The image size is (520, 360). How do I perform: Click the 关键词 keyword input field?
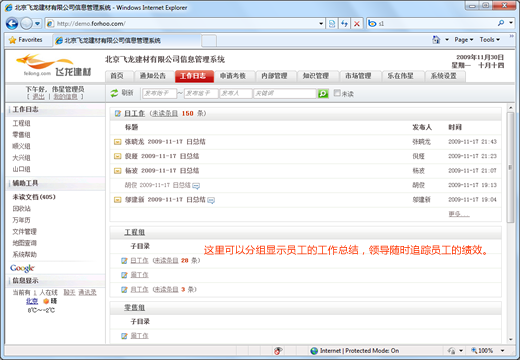[285, 93]
